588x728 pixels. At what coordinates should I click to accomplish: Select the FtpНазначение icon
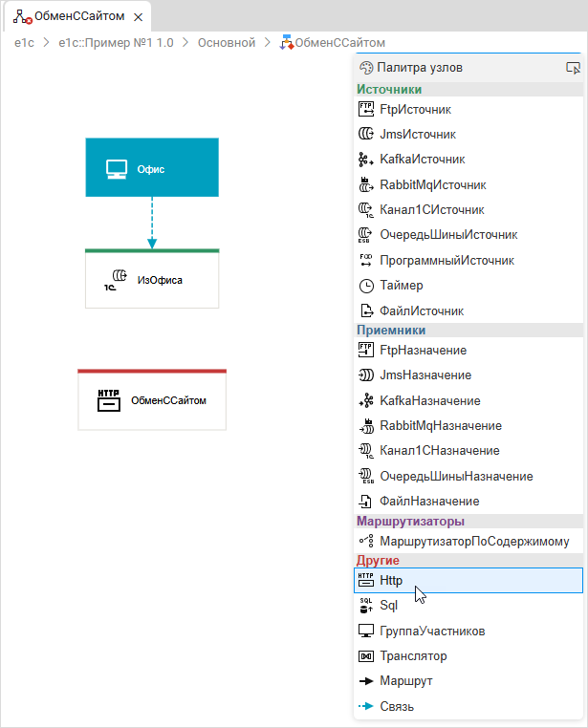tap(366, 350)
